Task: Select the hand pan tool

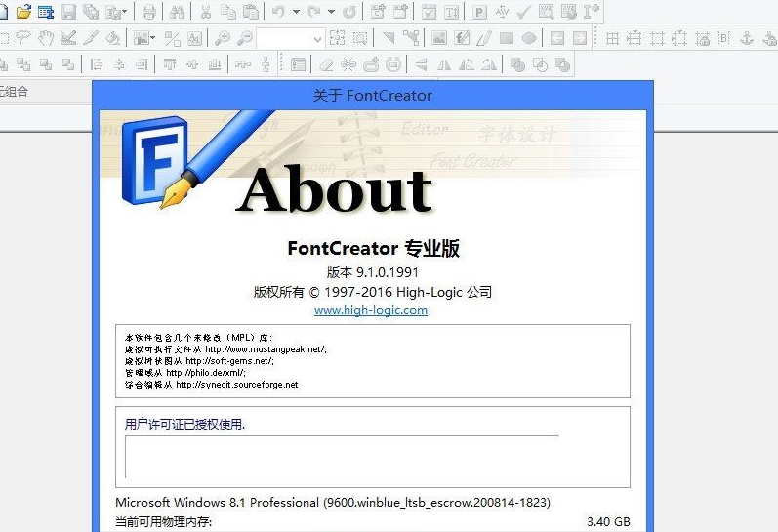Action: 46,38
